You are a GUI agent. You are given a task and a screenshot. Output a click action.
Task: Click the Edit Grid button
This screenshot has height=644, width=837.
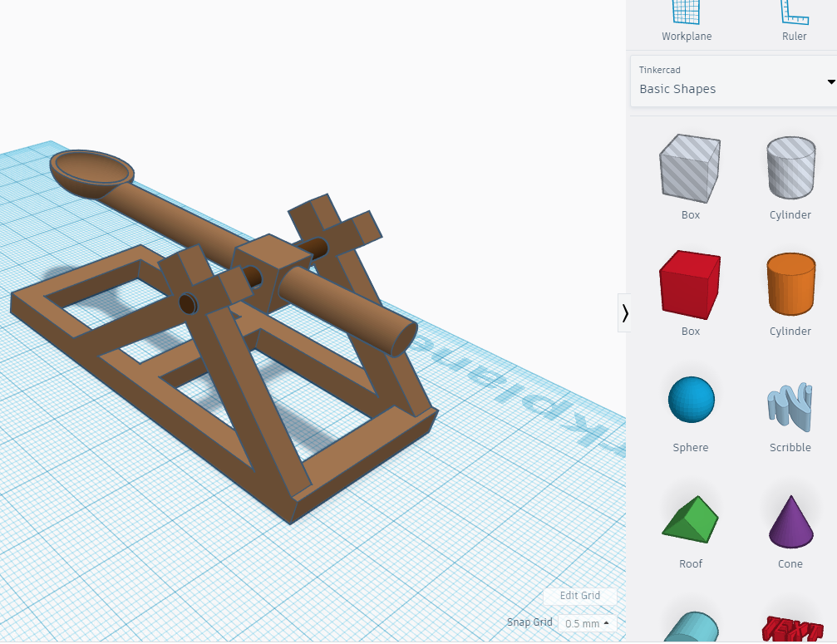tap(579, 596)
